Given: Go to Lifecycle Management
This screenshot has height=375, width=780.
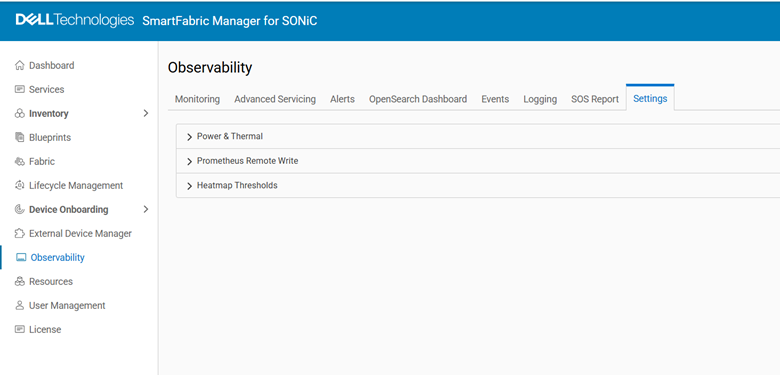Looking at the screenshot, I should pos(76,186).
